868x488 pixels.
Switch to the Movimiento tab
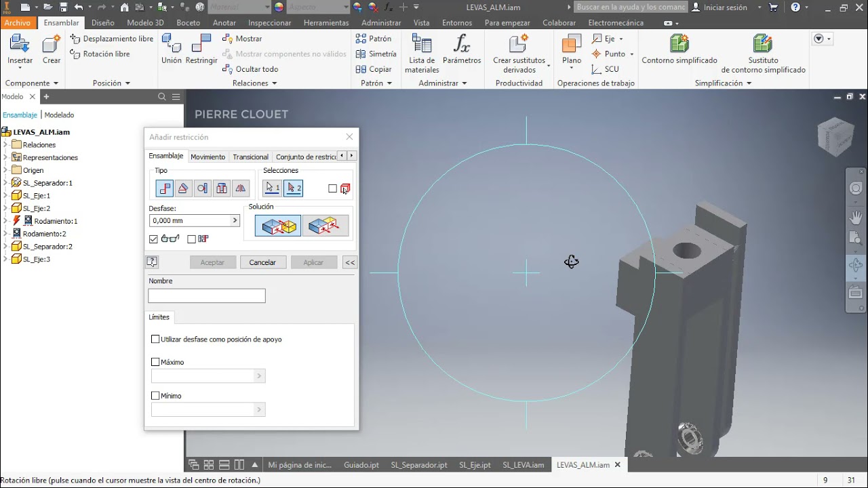(208, 157)
